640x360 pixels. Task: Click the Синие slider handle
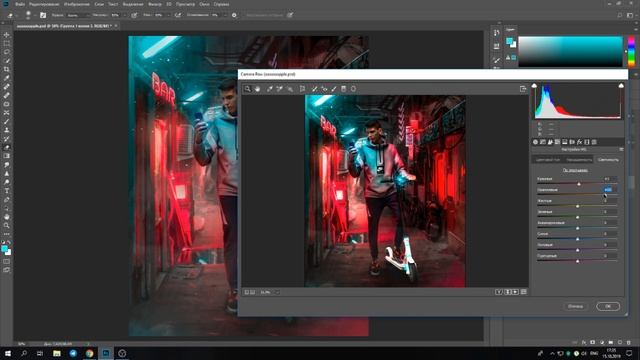coord(578,239)
